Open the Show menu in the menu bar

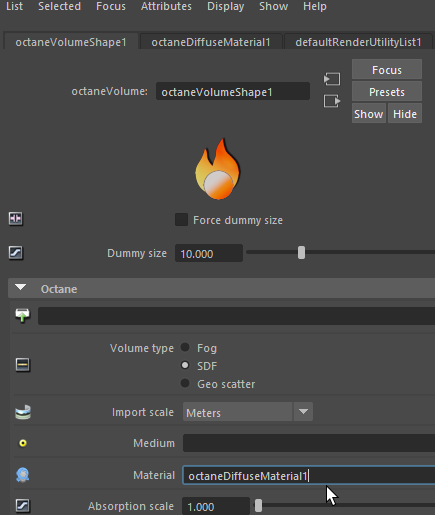[273, 6]
